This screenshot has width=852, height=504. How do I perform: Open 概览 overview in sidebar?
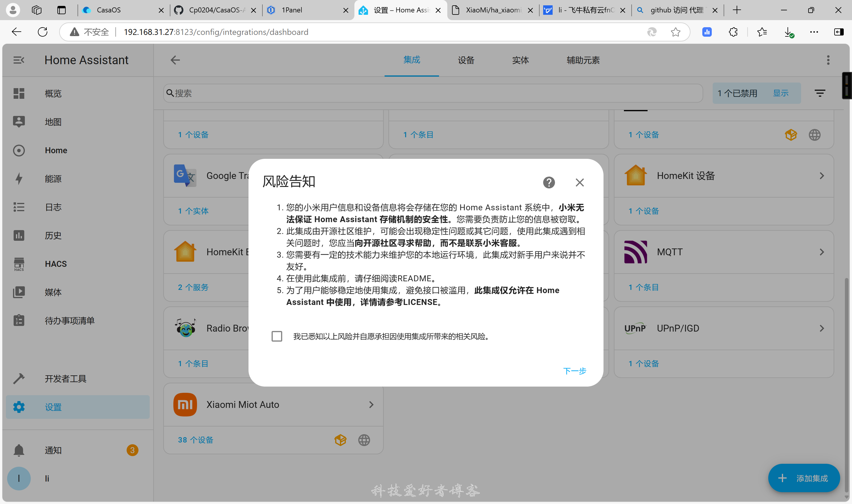pos(78,93)
